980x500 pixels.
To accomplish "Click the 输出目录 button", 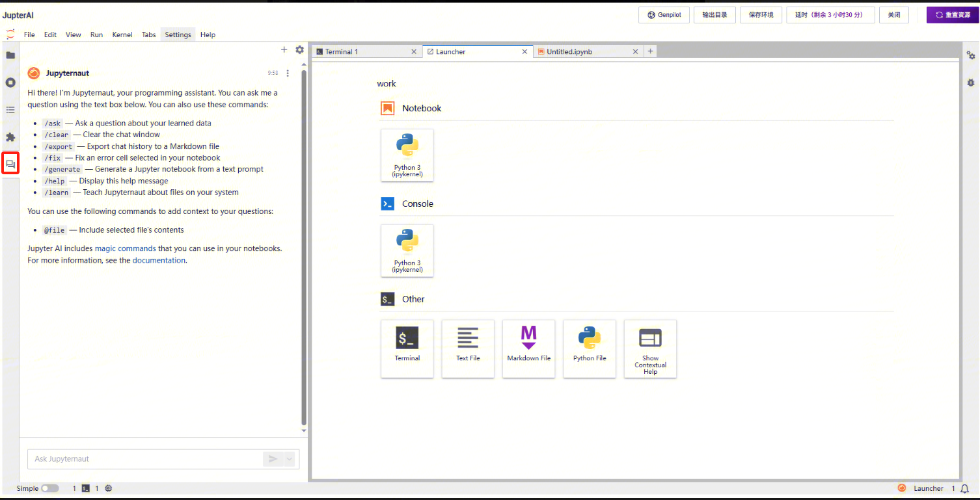I will [715, 15].
